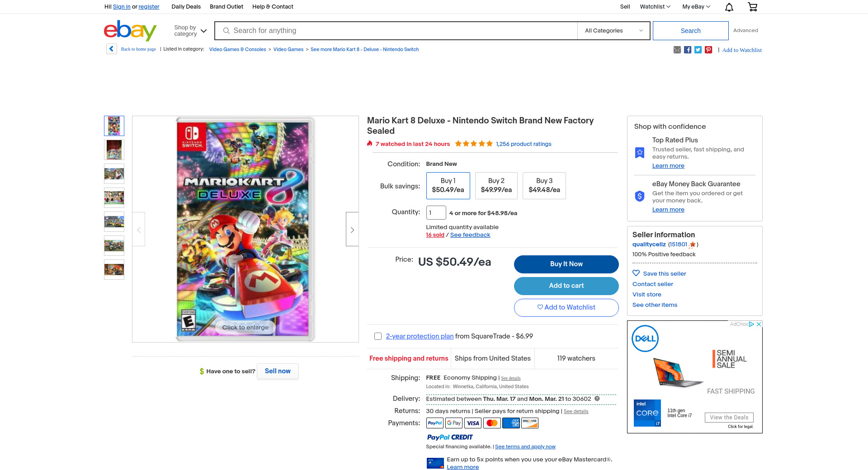868x470 pixels.
Task: Click the Add to cart button
Action: click(x=566, y=286)
